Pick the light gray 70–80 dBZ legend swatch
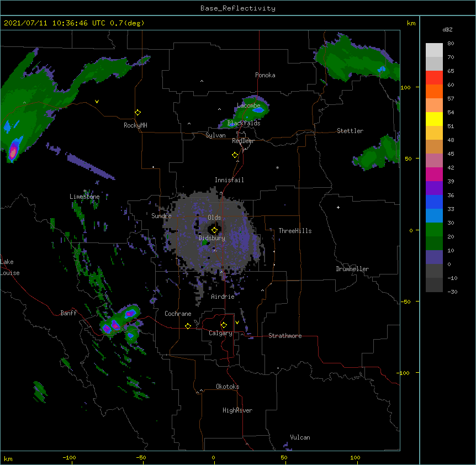The width and height of the screenshot is (476, 465). [x=434, y=50]
